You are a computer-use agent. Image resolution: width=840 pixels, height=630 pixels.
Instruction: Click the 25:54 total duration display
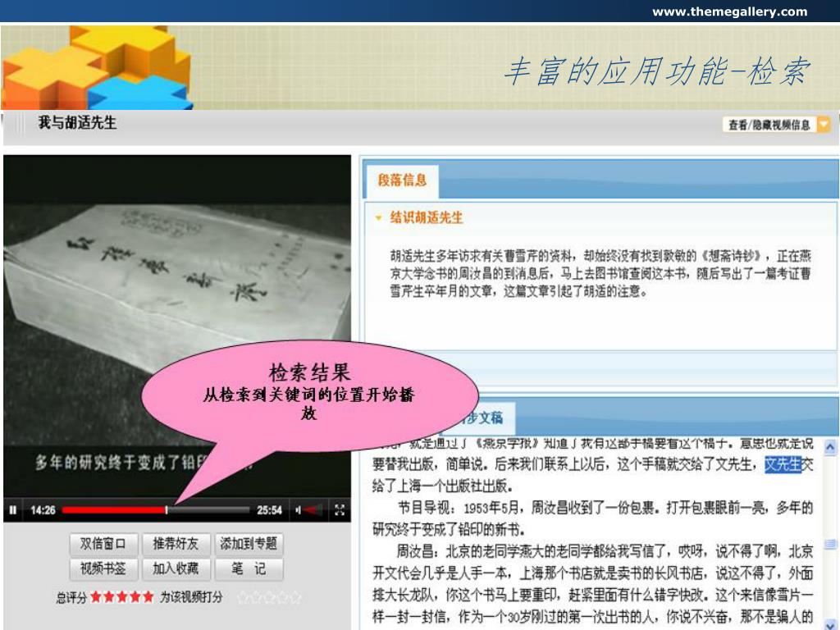269,510
